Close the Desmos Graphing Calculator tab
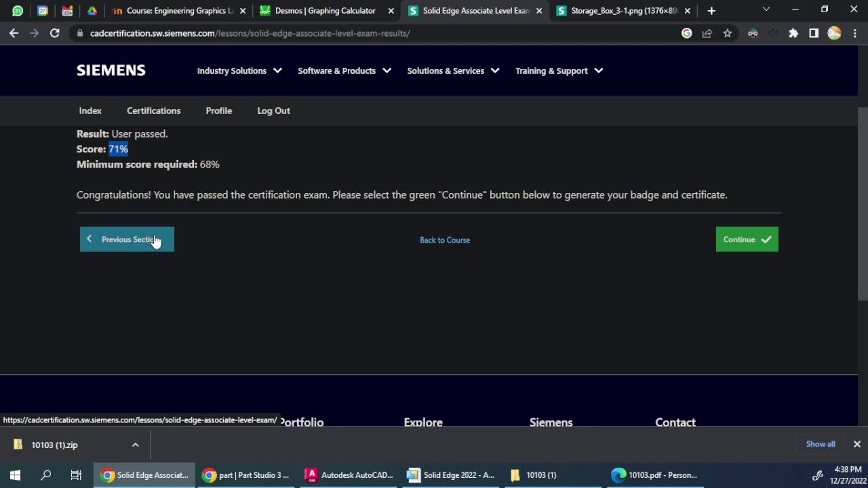 392,11
